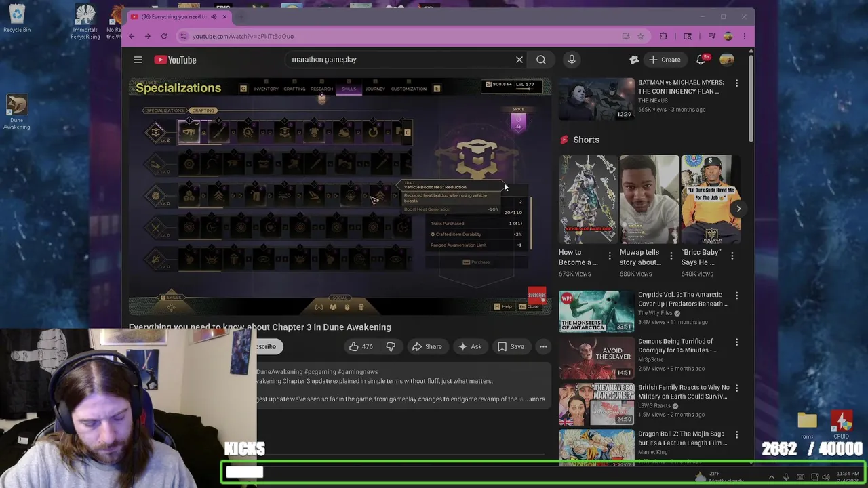868x488 pixels.
Task: Open taskbar weather widget
Action: pos(719,477)
